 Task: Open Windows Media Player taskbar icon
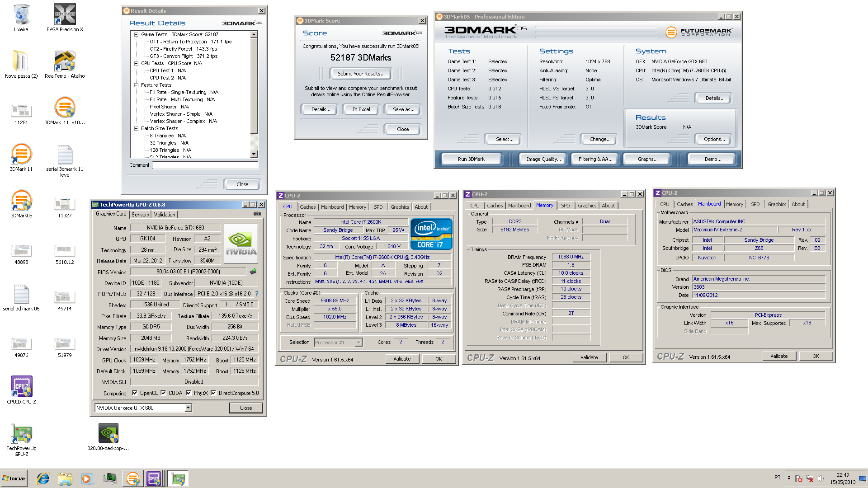tap(87, 479)
